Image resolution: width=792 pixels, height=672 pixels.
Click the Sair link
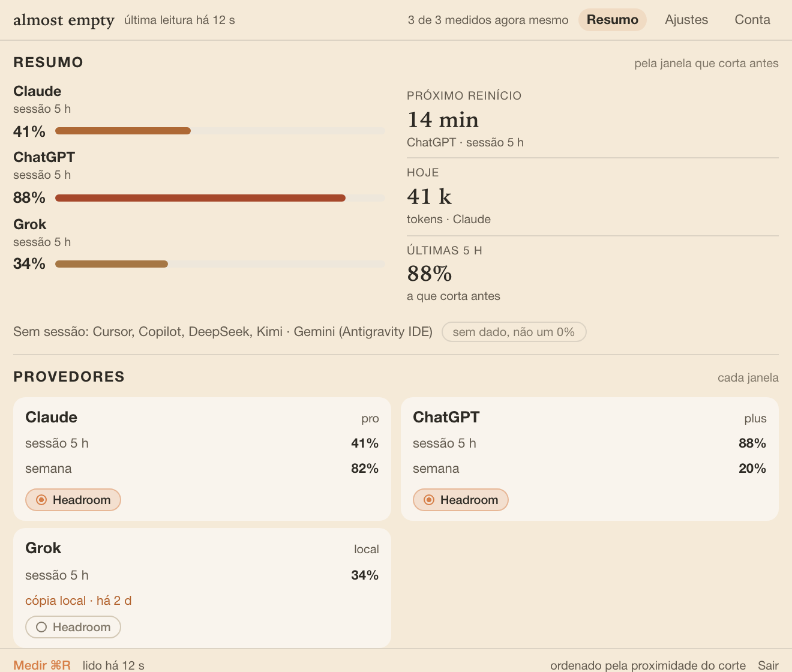click(768, 665)
